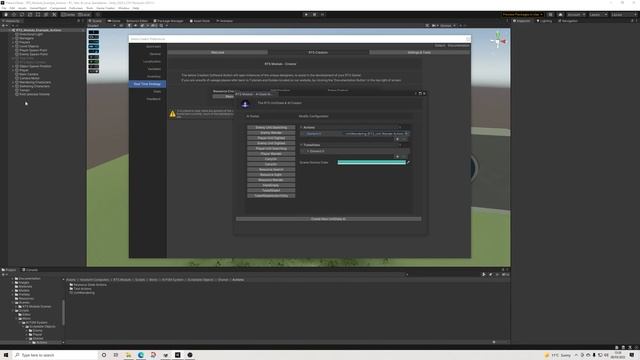This screenshot has width=640, height=360.
Task: Click the cloud services icon
Action: (x=560, y=15)
